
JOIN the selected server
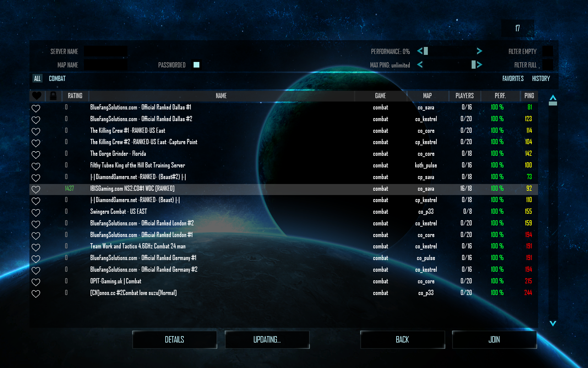coord(494,339)
